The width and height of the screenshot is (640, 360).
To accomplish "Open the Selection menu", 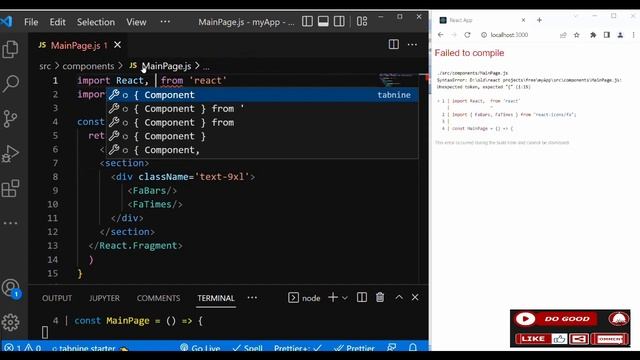I will 96,22.
